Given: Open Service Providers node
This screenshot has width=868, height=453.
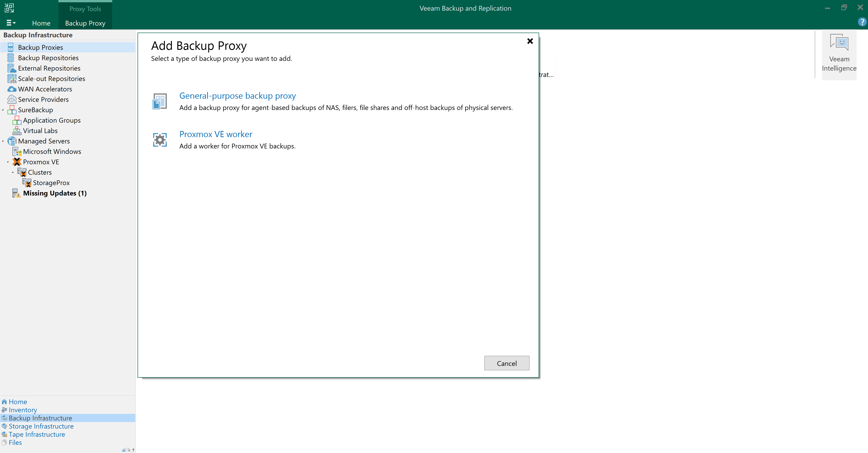Looking at the screenshot, I should click(43, 99).
